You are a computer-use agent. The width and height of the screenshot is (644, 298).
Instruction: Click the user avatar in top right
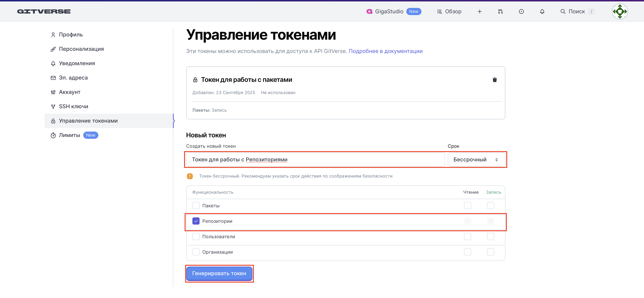click(x=620, y=11)
